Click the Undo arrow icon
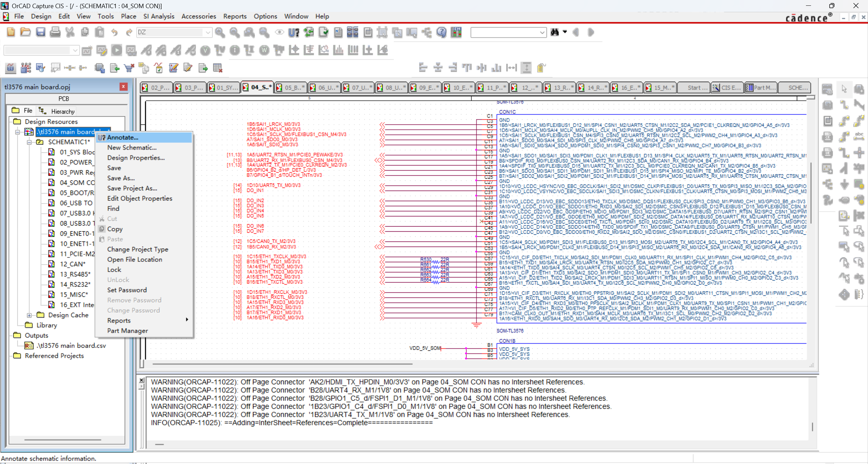 click(x=114, y=32)
